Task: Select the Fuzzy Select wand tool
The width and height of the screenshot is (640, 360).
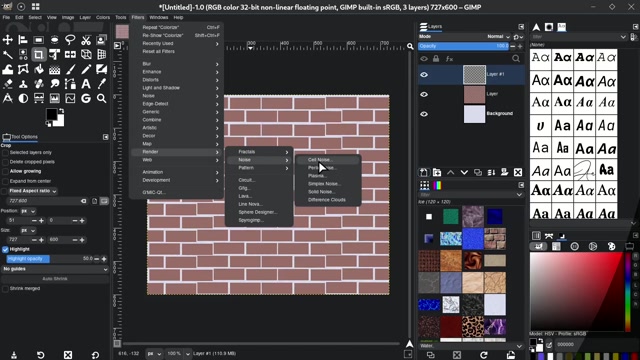Action: point(7,54)
